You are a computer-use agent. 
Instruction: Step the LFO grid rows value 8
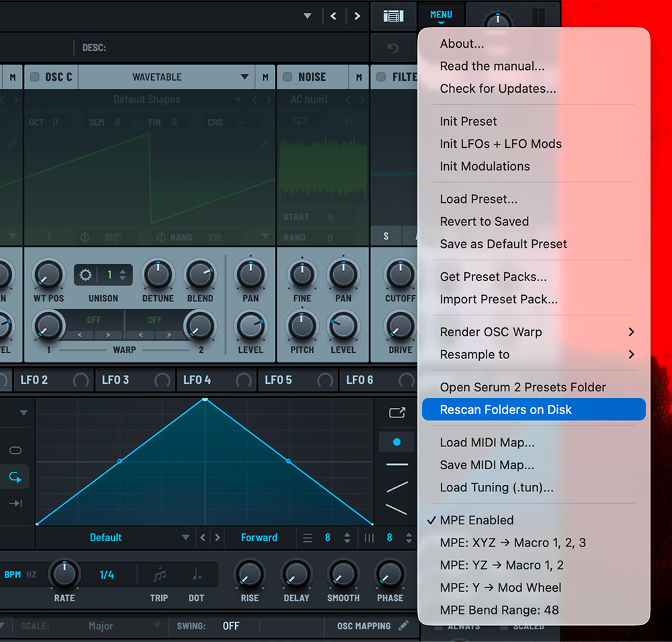coord(347,538)
